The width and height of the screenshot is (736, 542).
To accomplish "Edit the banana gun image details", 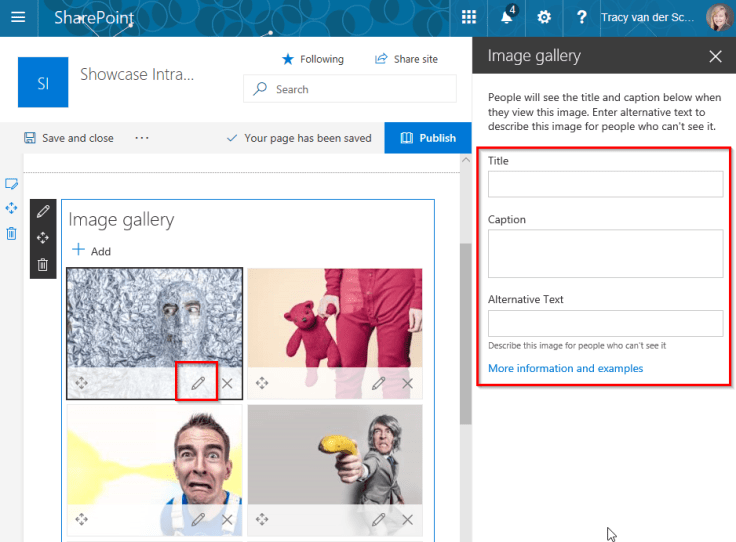I will (x=378, y=519).
